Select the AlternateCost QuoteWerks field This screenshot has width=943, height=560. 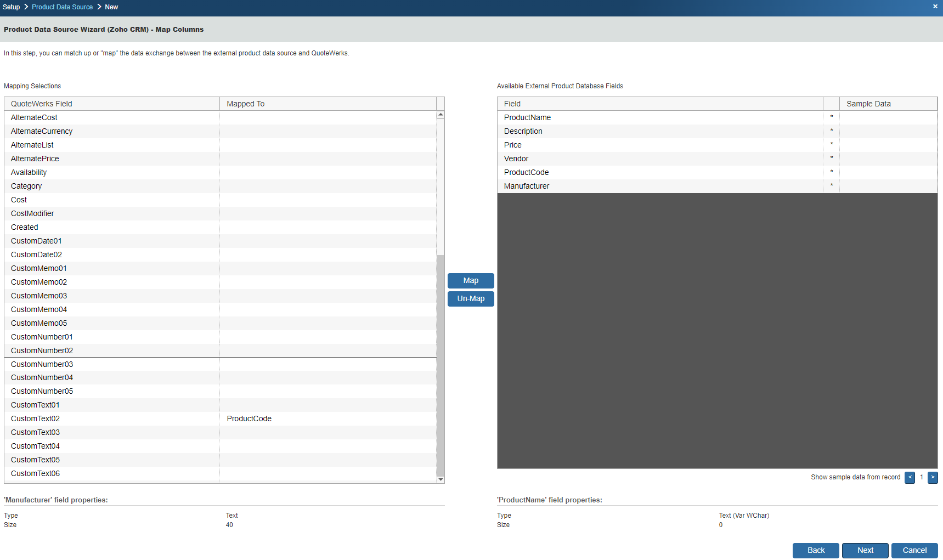(x=34, y=117)
